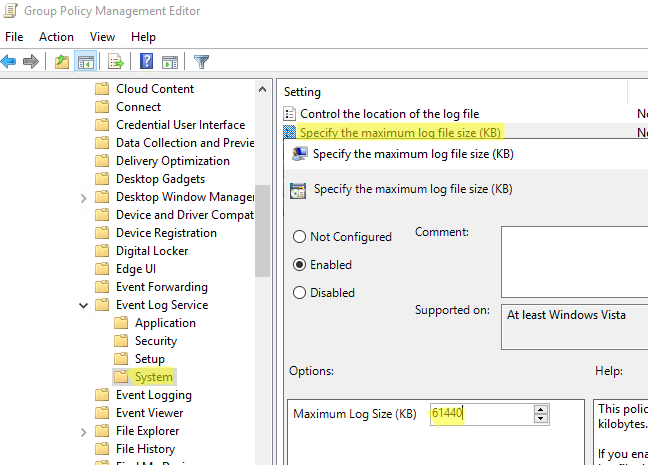Click the Digital Locker folder icon
Viewport: 648px width, 465px height.
click(102, 251)
